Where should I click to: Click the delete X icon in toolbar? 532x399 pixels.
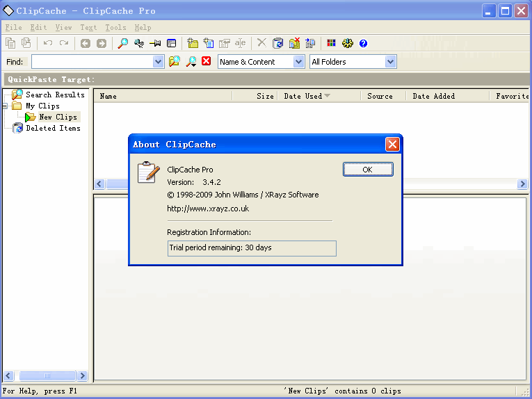tap(261, 42)
